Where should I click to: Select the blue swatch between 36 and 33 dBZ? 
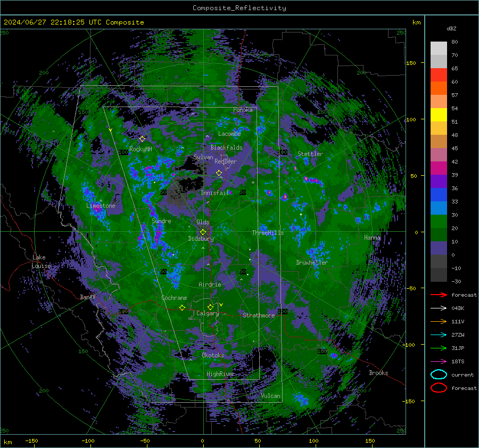(x=439, y=195)
